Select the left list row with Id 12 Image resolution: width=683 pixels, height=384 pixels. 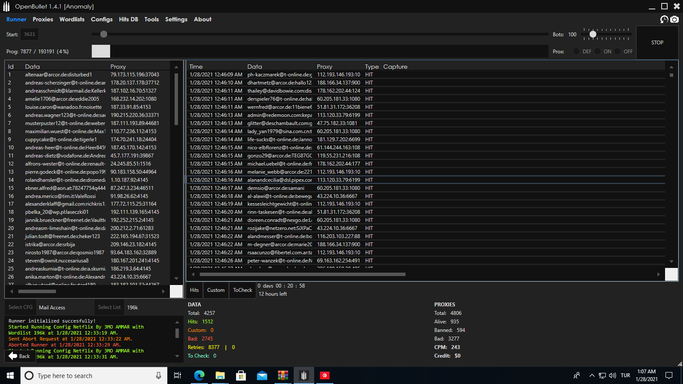point(89,164)
